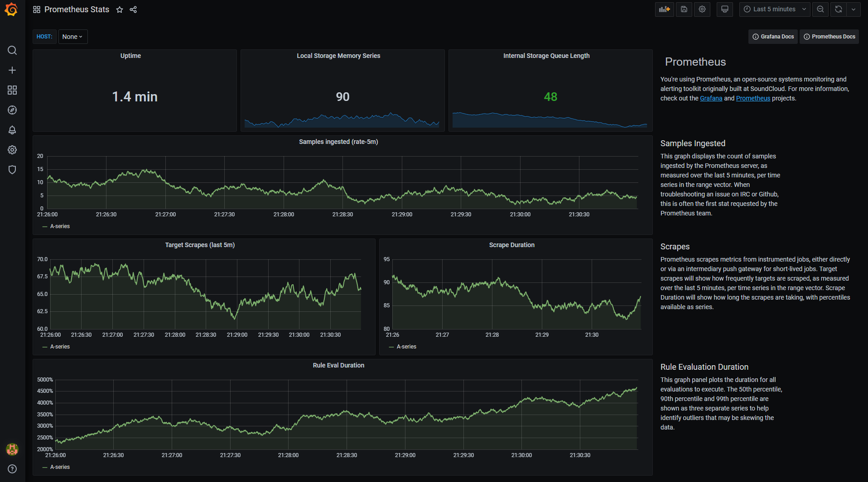Open the Server Admin shield icon
The width and height of the screenshot is (868, 482).
[12, 170]
